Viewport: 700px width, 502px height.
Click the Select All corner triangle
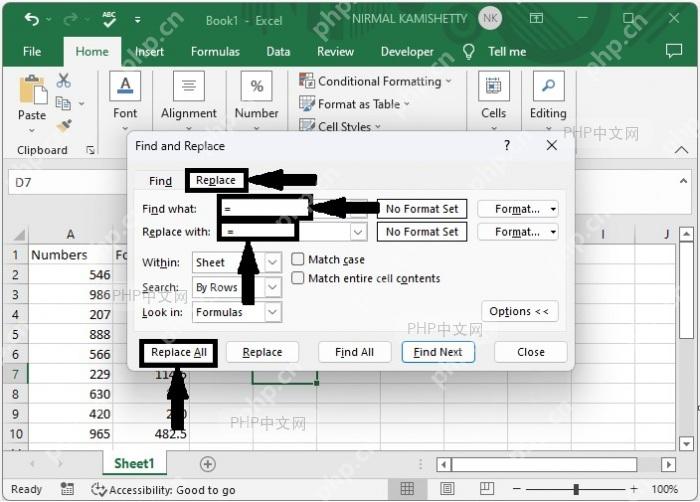19,234
